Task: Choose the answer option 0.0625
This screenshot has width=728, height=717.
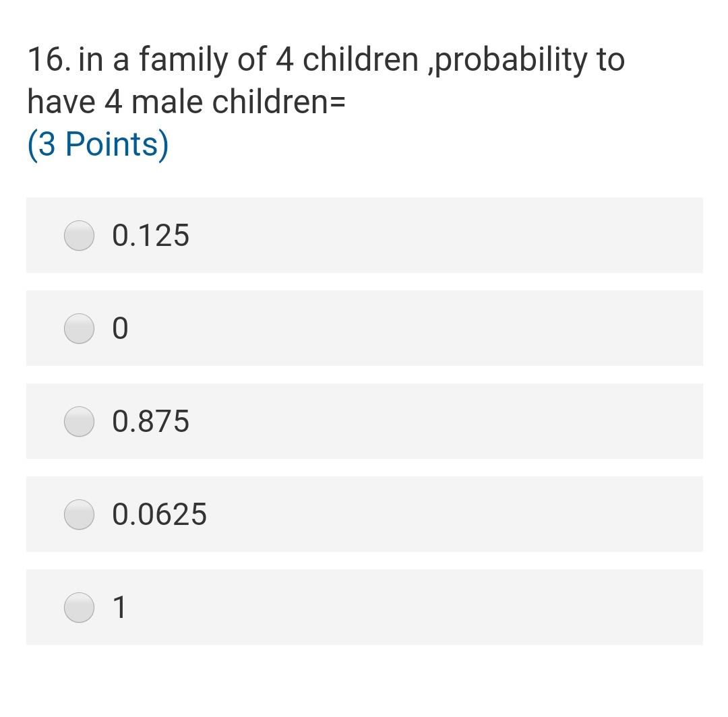Action: 160,514
